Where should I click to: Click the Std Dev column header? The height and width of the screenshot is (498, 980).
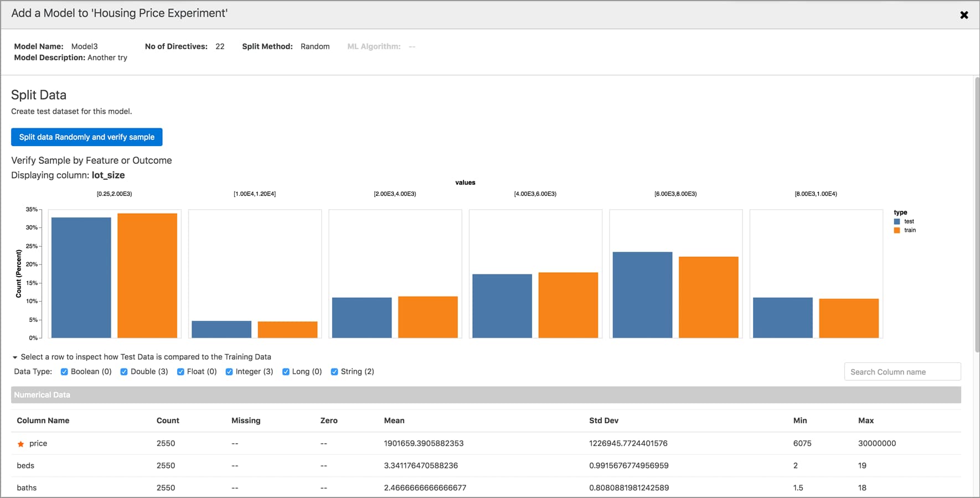click(x=604, y=421)
